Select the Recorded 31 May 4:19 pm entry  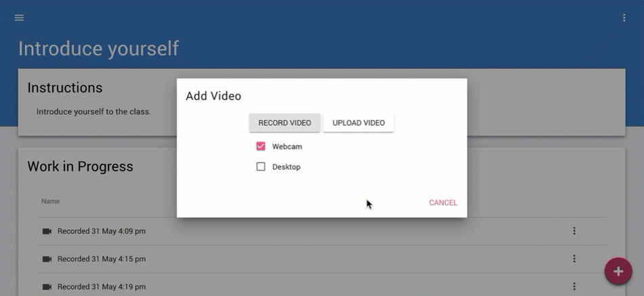coord(102,287)
